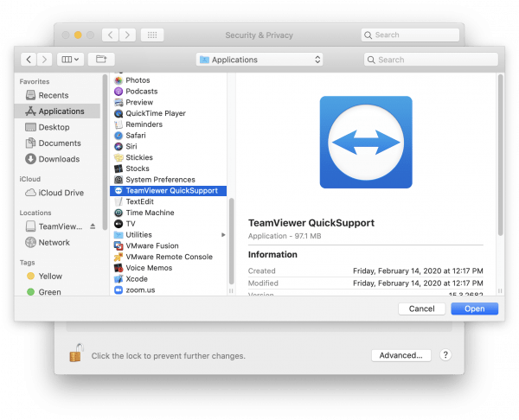Select the Podcasts app icon
Image resolution: width=519 pixels, height=420 pixels.
pos(119,92)
